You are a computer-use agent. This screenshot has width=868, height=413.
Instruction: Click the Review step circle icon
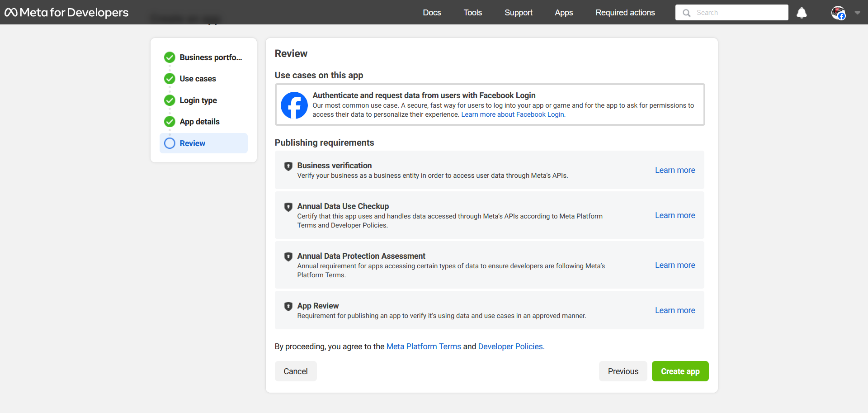tap(170, 143)
